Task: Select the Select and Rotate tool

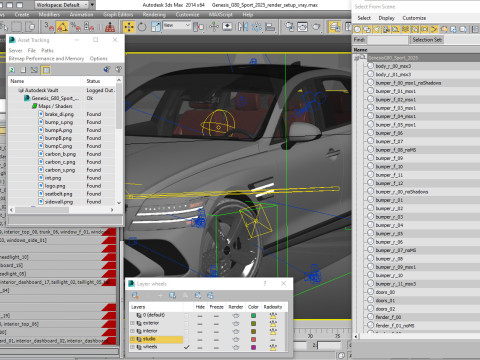Action: point(142,26)
